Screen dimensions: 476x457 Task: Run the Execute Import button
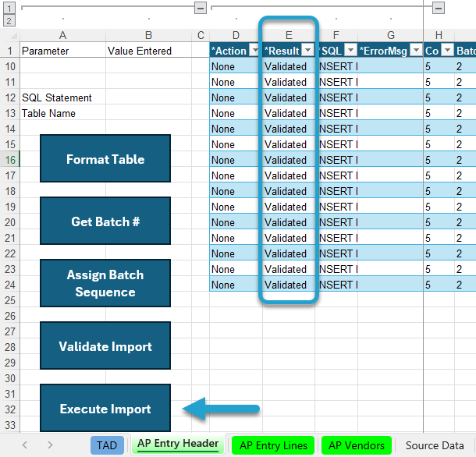[x=105, y=408]
